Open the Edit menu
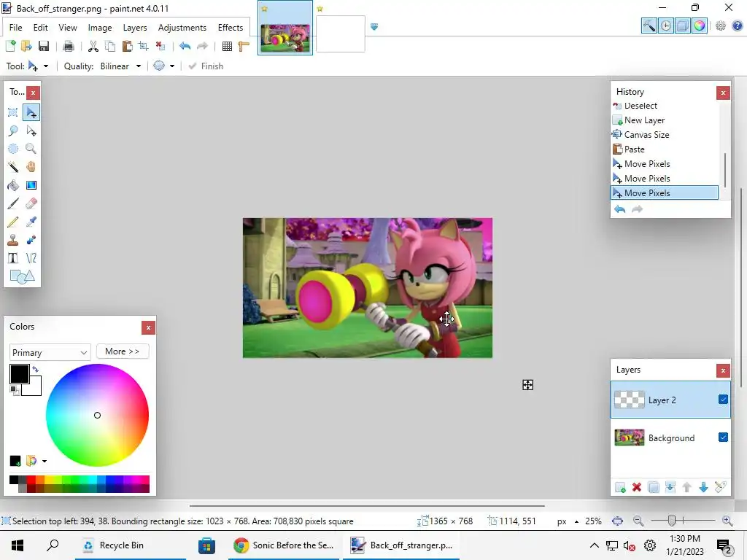This screenshot has height=560, width=747. point(41,28)
